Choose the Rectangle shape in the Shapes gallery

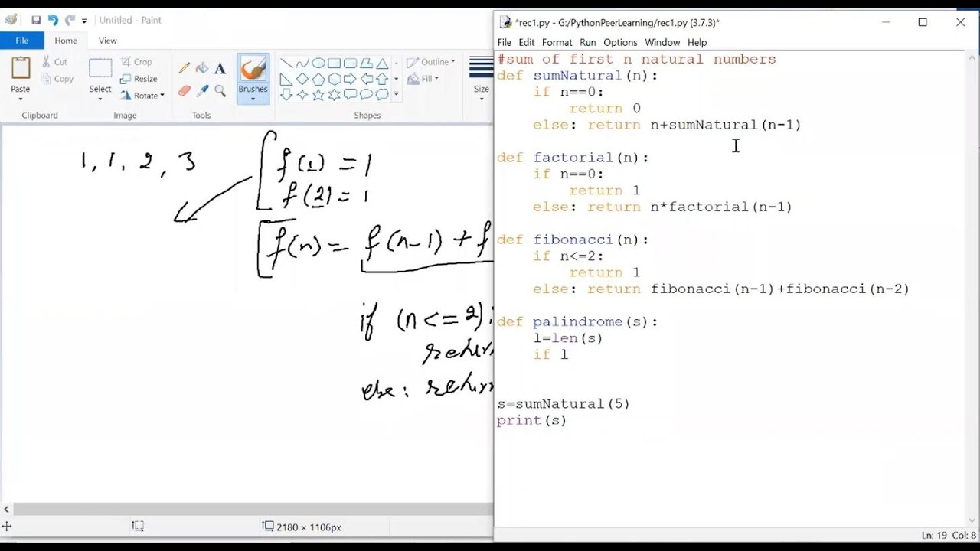click(x=335, y=63)
